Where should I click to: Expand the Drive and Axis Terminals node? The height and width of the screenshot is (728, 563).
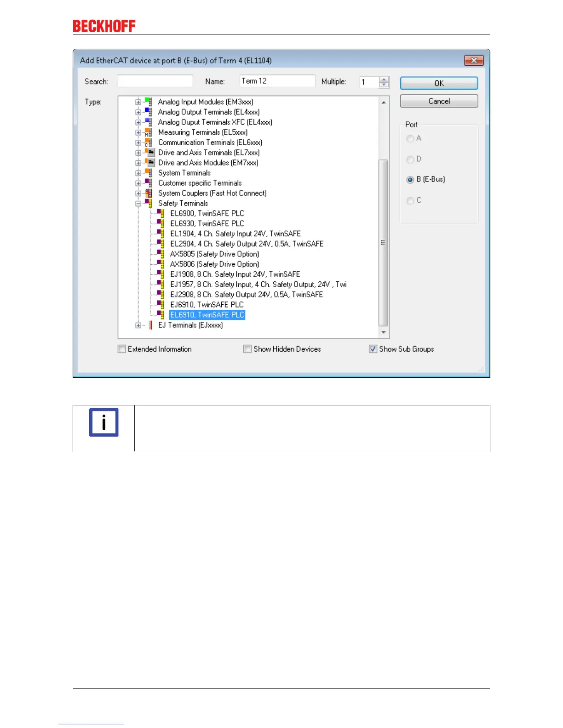coord(138,153)
